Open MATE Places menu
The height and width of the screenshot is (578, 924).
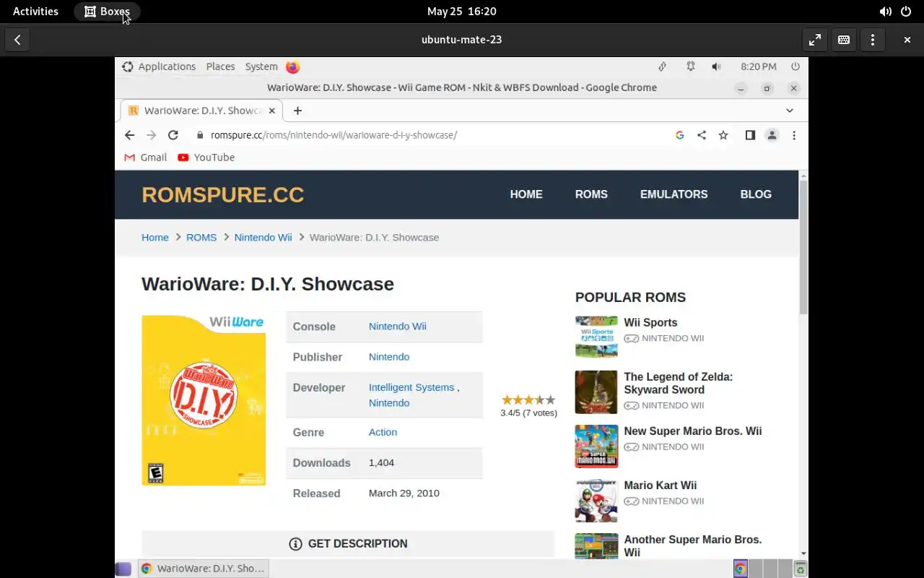click(x=220, y=66)
